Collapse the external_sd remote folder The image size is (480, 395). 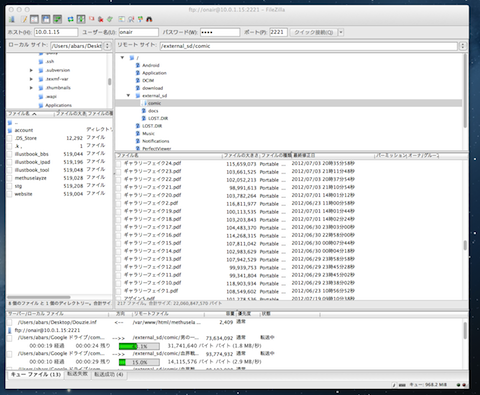coord(128,96)
